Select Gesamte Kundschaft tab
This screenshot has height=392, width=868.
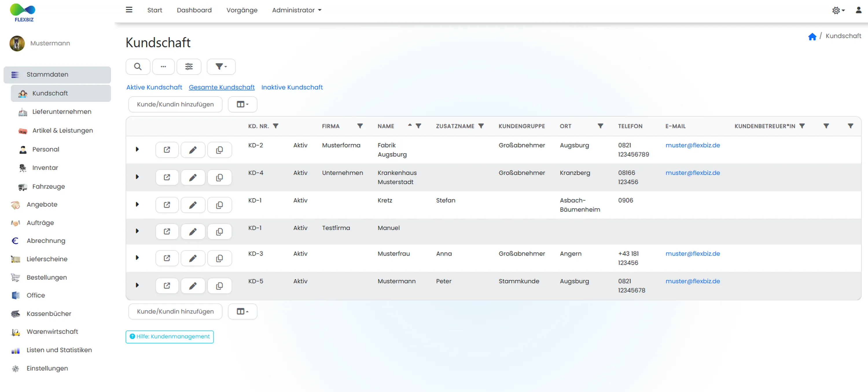pyautogui.click(x=221, y=87)
